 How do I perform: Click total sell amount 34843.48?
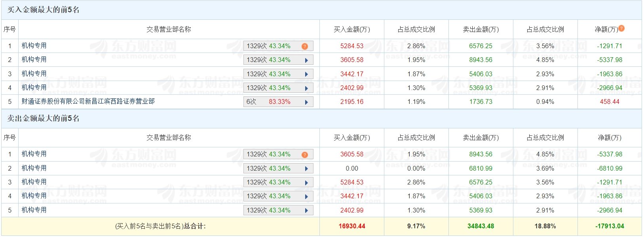[x=481, y=226]
